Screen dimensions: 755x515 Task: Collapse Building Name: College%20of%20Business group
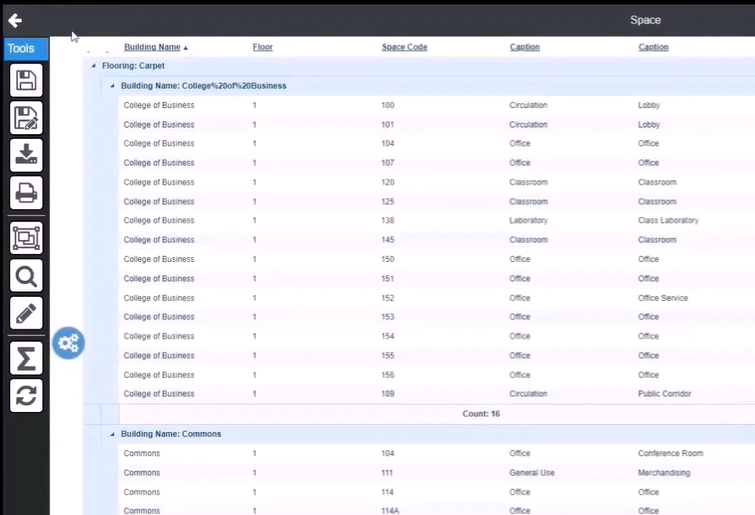pos(112,86)
